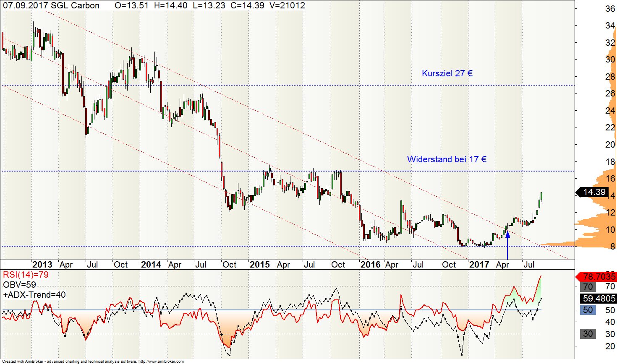This screenshot has height=364, width=617.
Task: Click the 28 price axis label
Action: [610, 77]
